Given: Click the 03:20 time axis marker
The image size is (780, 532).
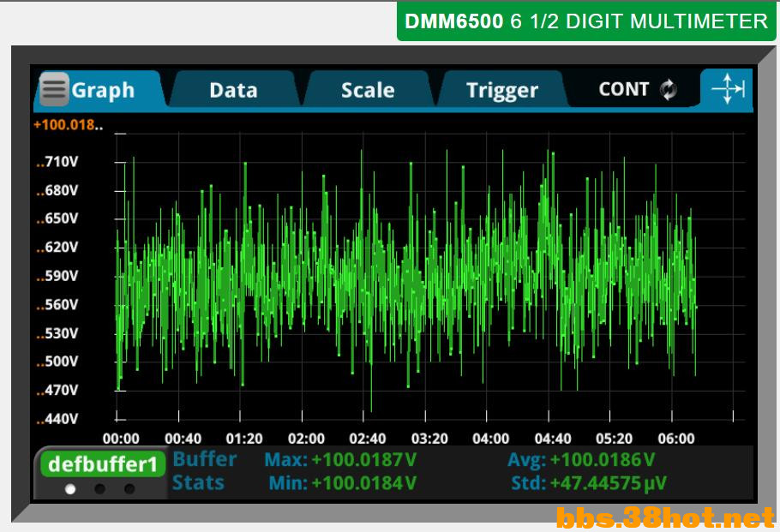Looking at the screenshot, I should pyautogui.click(x=429, y=439).
